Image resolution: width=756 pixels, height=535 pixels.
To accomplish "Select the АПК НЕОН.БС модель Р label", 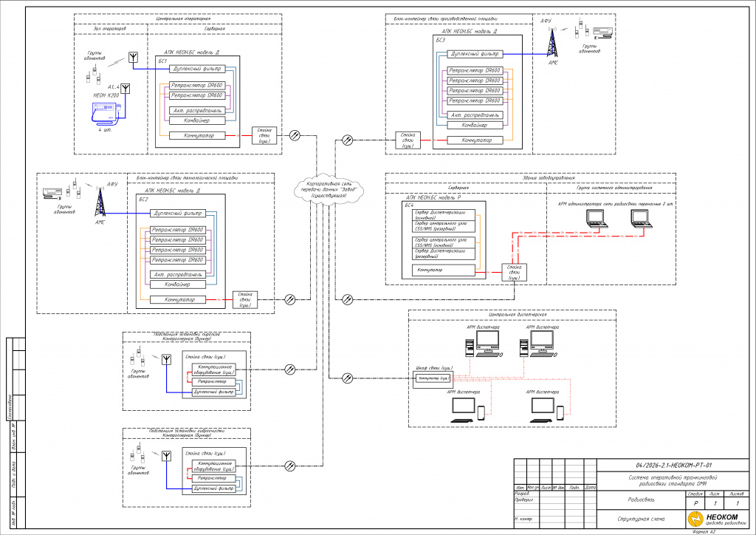I will point(433,197).
